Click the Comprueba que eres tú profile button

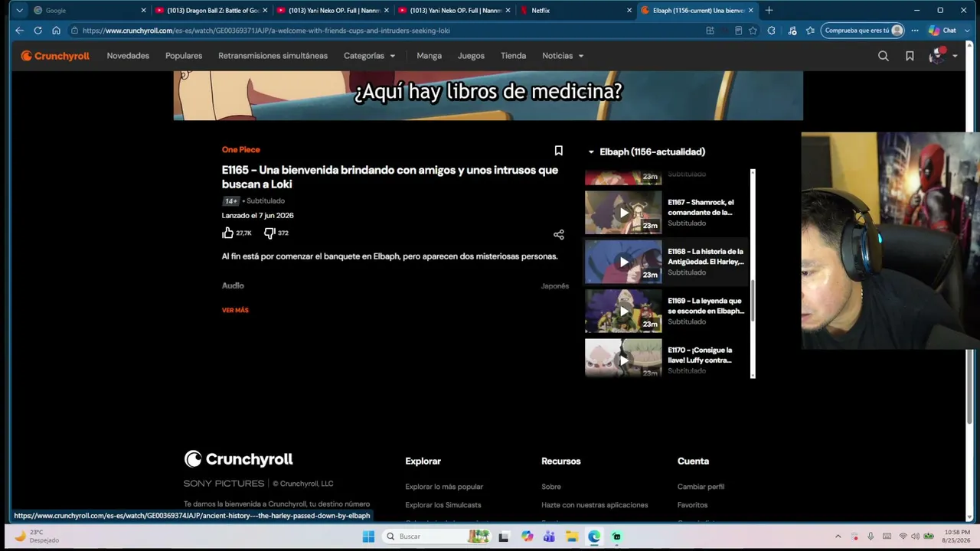(x=863, y=31)
